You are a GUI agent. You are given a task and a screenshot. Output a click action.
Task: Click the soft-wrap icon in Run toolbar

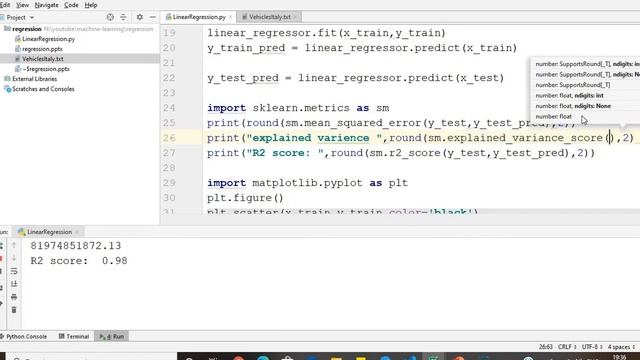pos(14,271)
